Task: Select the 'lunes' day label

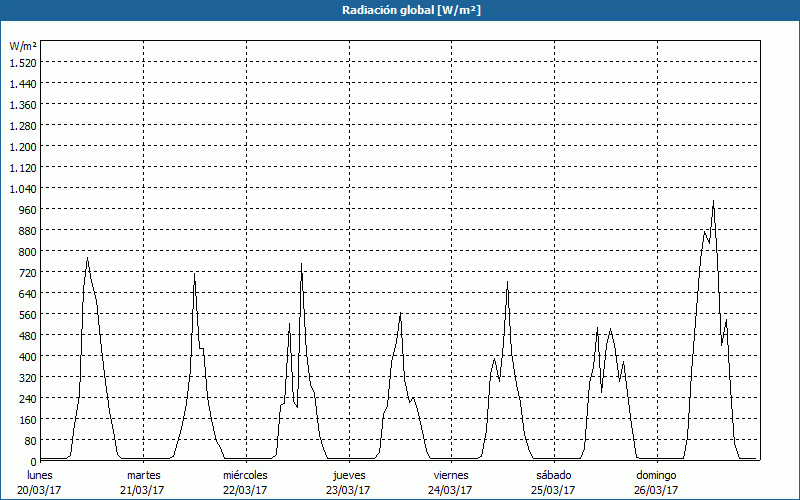Action: 40,475
